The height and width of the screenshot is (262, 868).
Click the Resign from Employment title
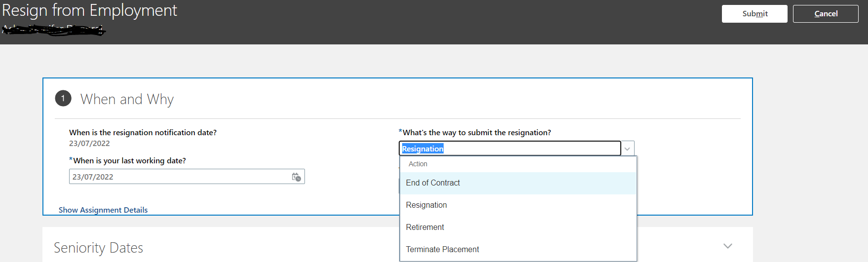click(89, 10)
